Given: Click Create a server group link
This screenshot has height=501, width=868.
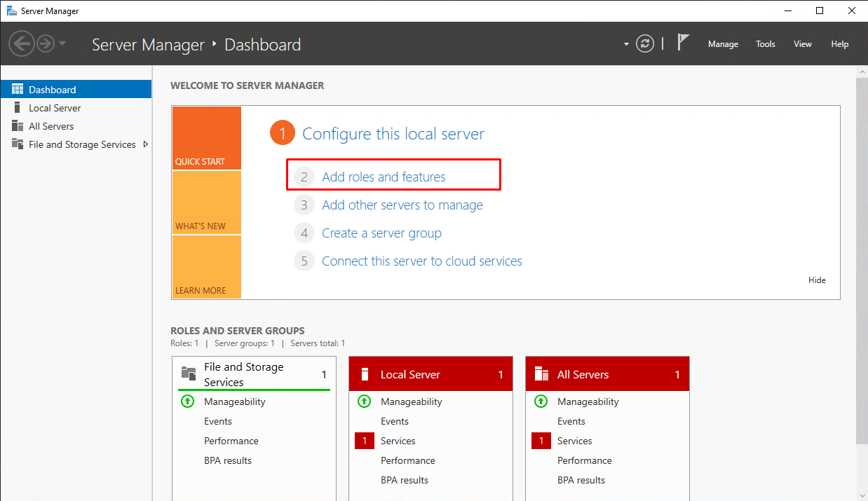Looking at the screenshot, I should [x=381, y=233].
